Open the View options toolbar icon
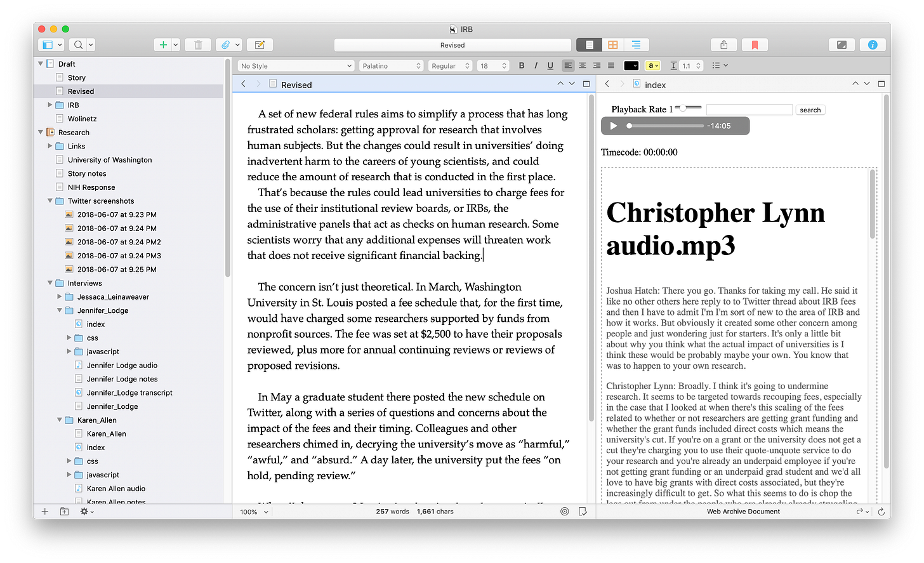This screenshot has height=563, width=924. tap(51, 45)
